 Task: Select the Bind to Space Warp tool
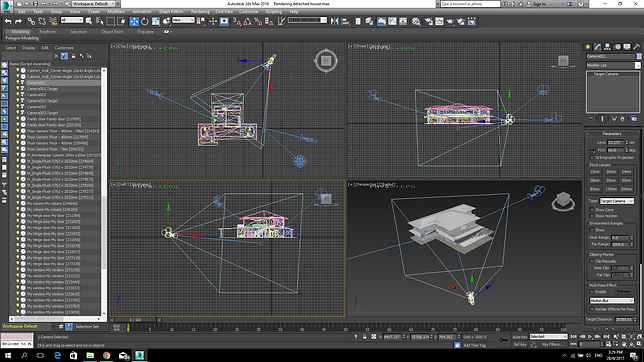point(53,21)
